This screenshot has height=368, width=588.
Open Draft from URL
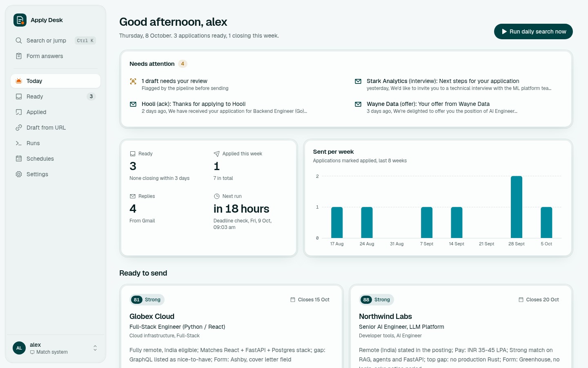(x=56, y=128)
